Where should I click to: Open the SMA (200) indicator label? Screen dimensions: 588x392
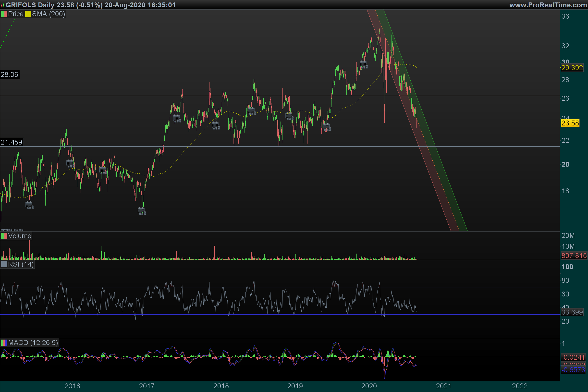[48, 14]
